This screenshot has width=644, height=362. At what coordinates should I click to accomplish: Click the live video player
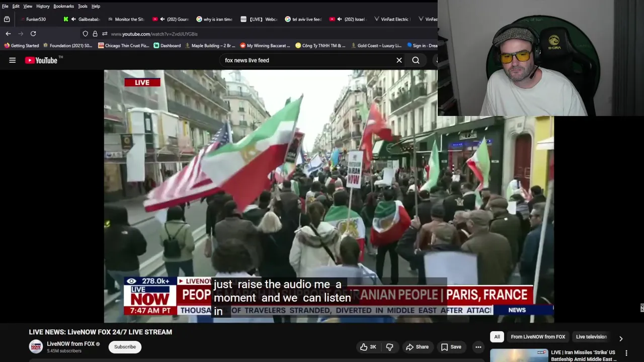(329, 196)
